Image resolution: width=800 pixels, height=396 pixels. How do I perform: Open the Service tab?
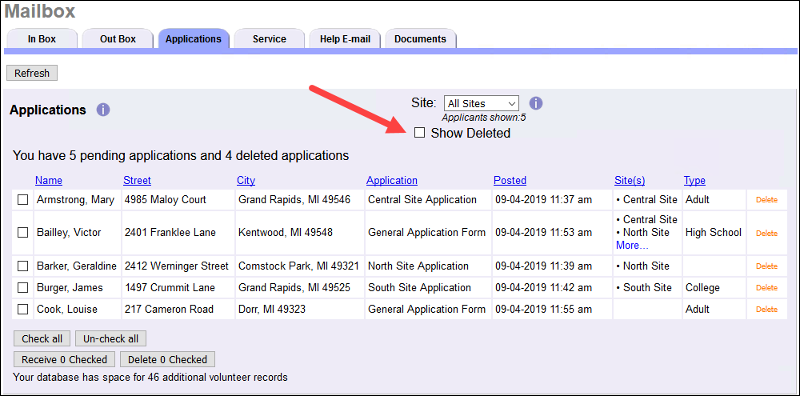[269, 39]
